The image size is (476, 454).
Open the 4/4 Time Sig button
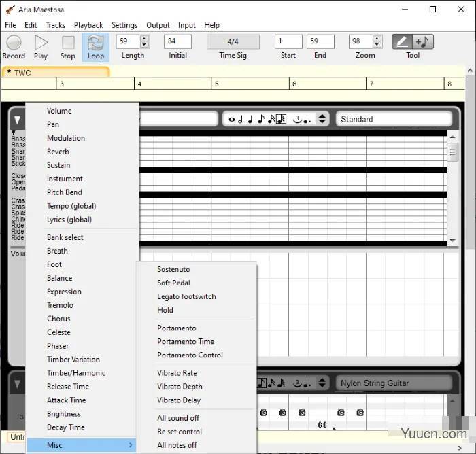point(233,41)
